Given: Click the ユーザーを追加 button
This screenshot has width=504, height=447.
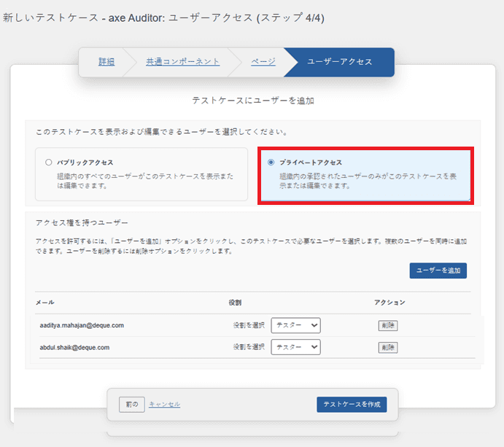Looking at the screenshot, I should (x=438, y=271).
